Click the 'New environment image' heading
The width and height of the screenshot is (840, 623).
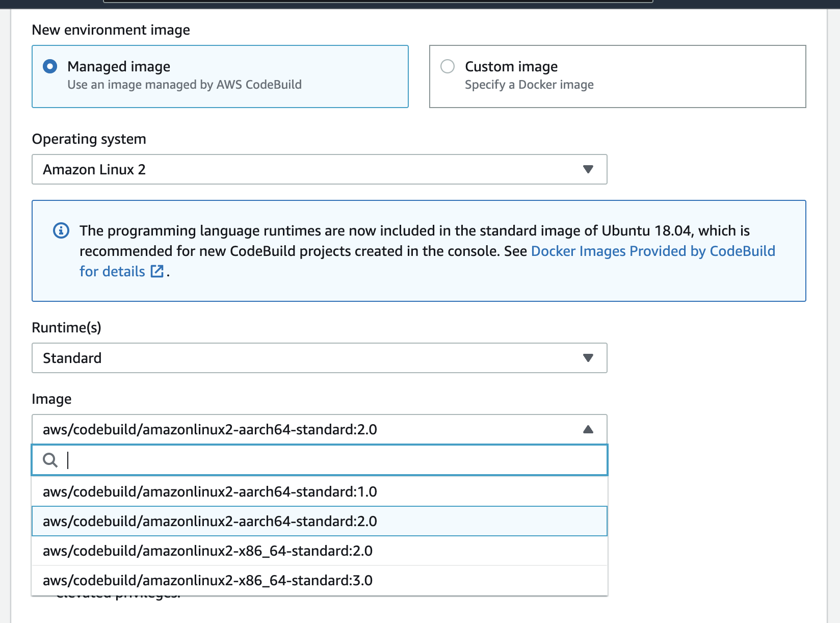(111, 30)
